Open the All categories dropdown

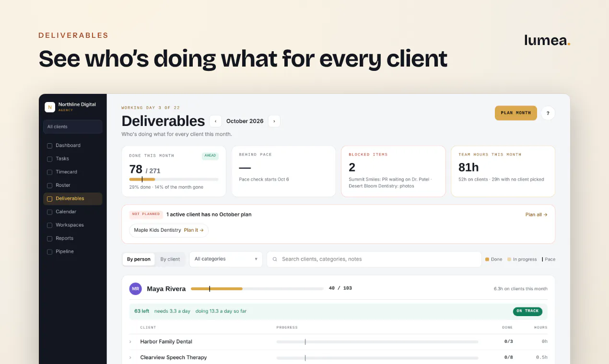tap(226, 259)
